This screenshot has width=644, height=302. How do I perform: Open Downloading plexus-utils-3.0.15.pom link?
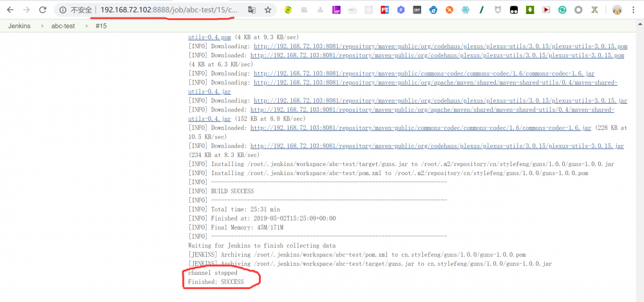(x=440, y=46)
